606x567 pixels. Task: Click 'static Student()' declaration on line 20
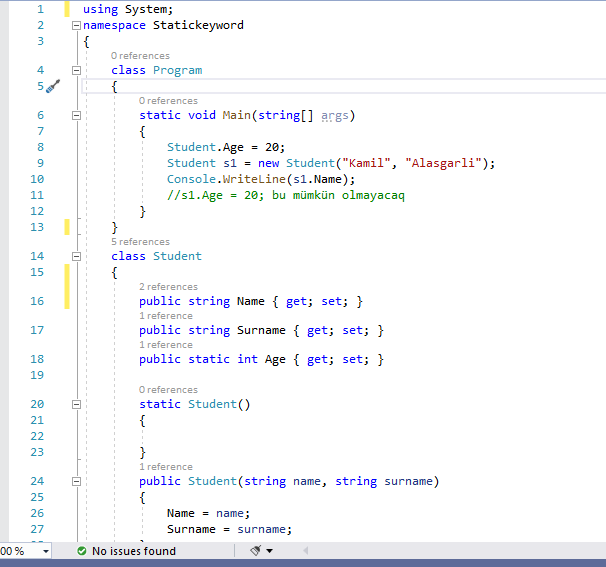(x=195, y=404)
